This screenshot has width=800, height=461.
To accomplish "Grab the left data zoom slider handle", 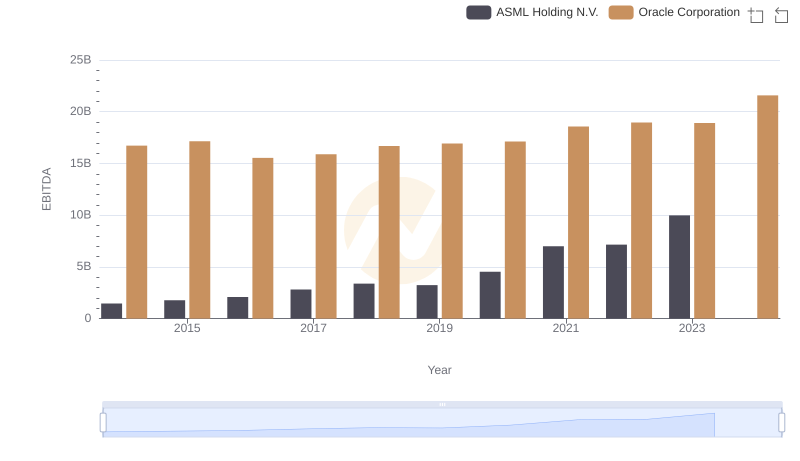I will 103,423.
